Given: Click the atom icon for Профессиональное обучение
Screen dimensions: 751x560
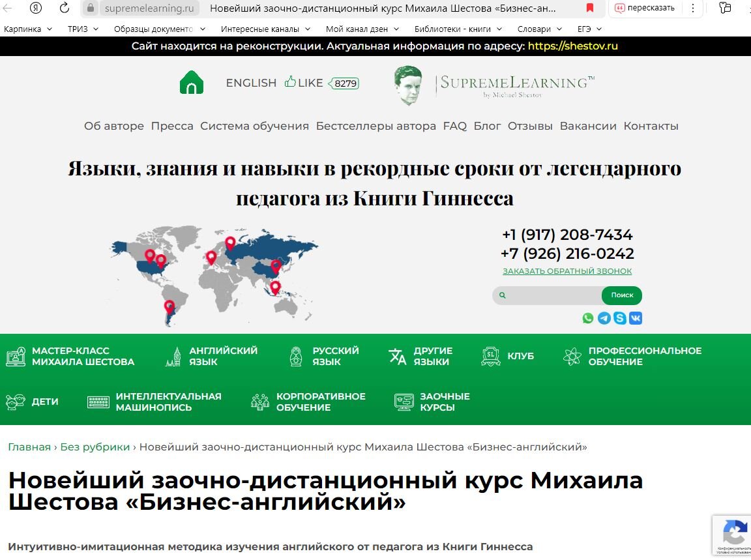Looking at the screenshot, I should point(572,357).
